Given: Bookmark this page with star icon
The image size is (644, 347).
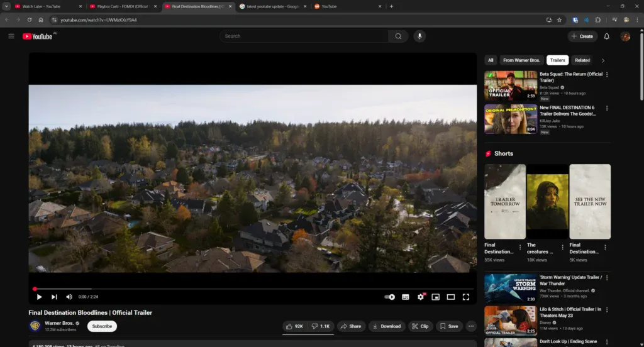Looking at the screenshot, I should coord(559,19).
